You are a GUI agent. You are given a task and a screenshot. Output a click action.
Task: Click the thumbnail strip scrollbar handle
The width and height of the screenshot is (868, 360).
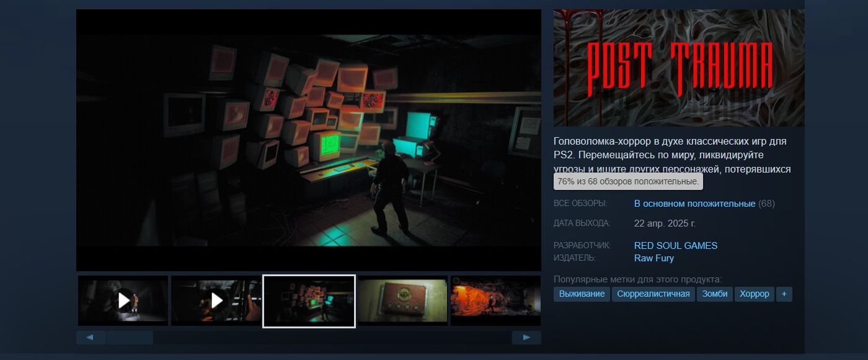(x=130, y=337)
